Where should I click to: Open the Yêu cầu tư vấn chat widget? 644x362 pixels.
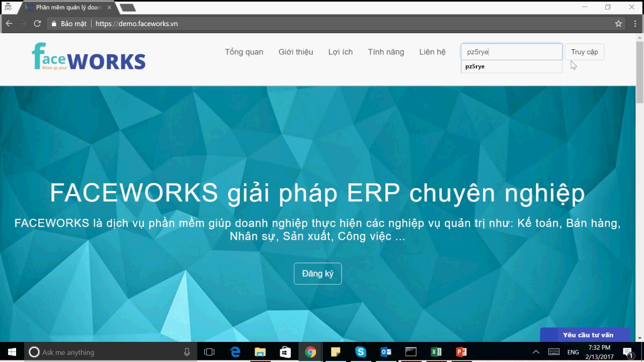pyautogui.click(x=585, y=335)
